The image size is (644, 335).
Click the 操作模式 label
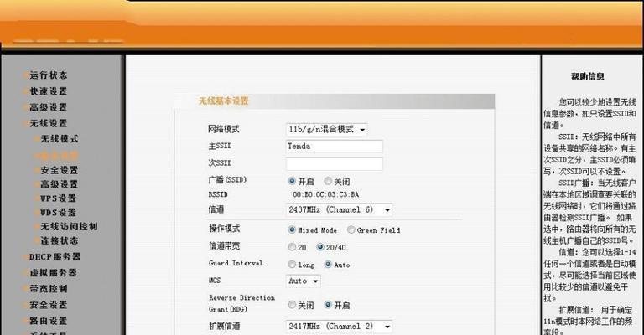coord(224,229)
